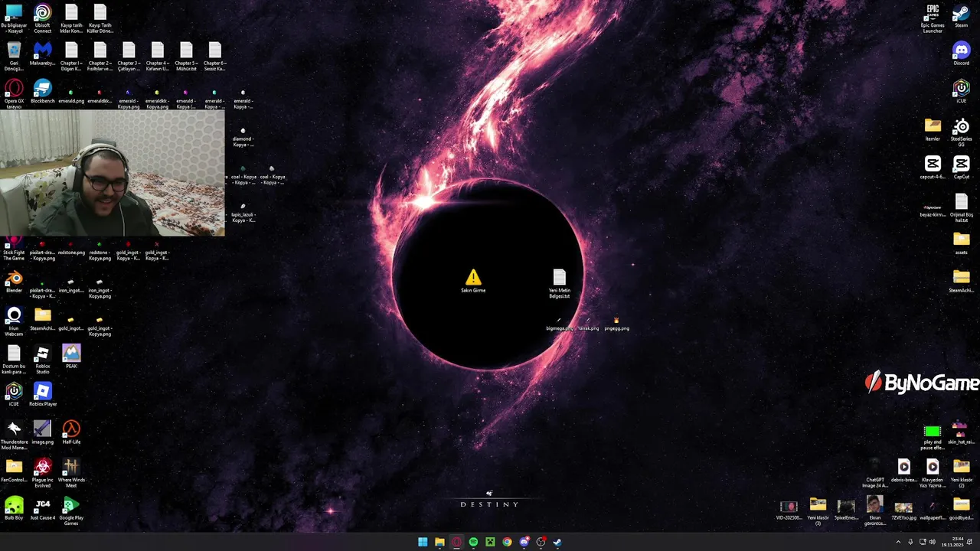Select the CapCut application icon
This screenshot has height=551, width=980.
coord(961,168)
